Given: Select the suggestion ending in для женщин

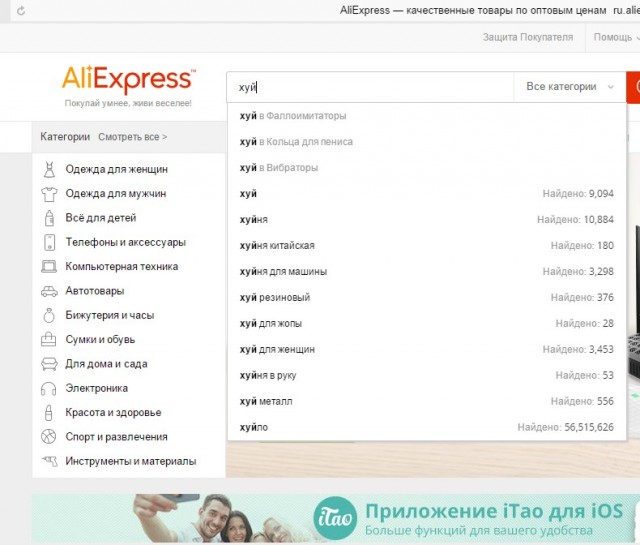Looking at the screenshot, I should click(x=427, y=349).
